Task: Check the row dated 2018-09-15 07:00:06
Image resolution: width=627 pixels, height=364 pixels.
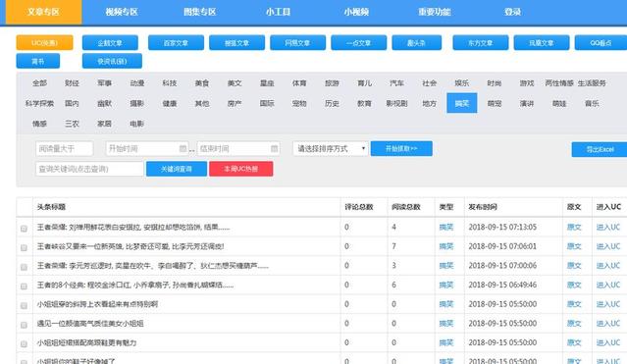Action: pyautogui.click(x=24, y=267)
